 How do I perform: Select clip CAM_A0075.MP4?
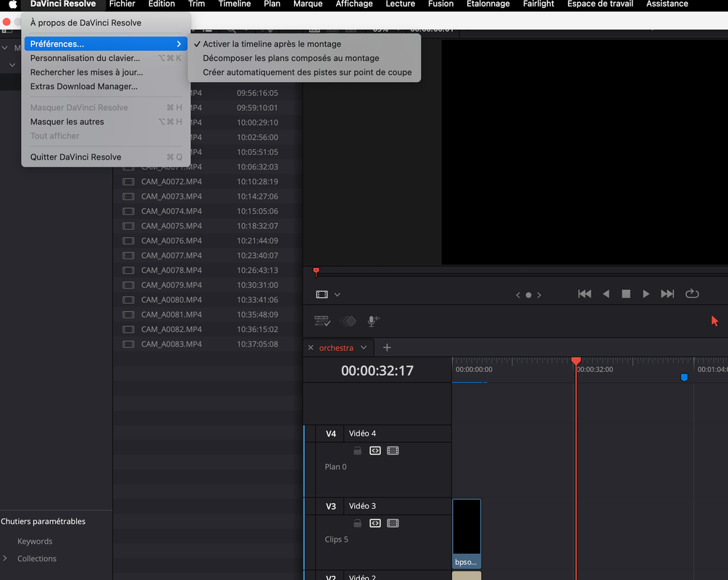pyautogui.click(x=172, y=226)
